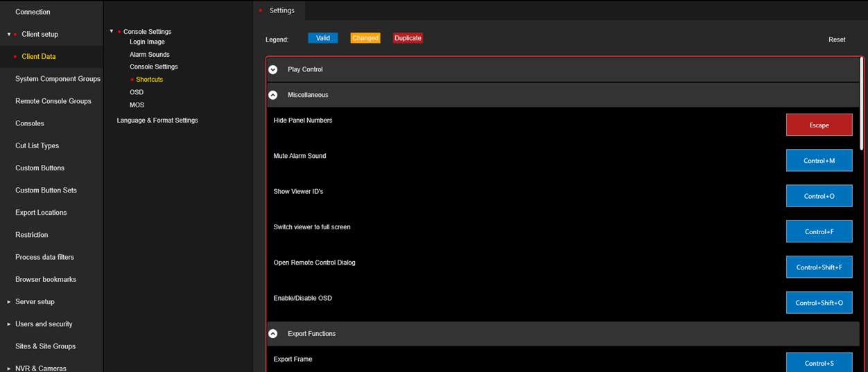Open Alarm Sounds settings
The image size is (868, 372).
point(150,54)
